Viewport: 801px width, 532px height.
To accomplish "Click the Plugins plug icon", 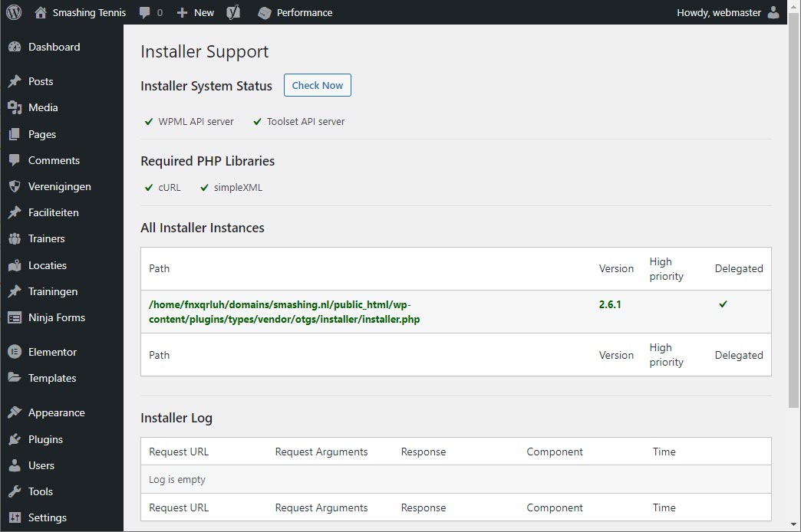I will 15,439.
